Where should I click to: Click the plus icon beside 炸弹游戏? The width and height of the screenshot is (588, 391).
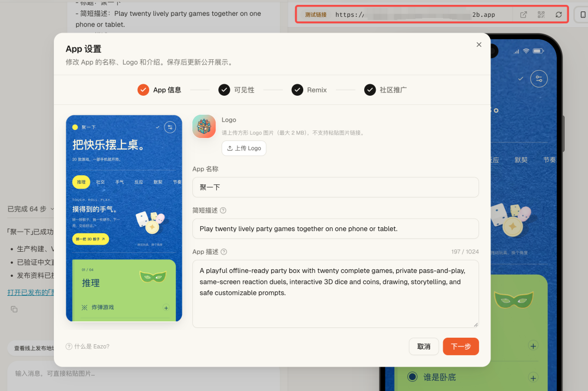[x=166, y=308]
